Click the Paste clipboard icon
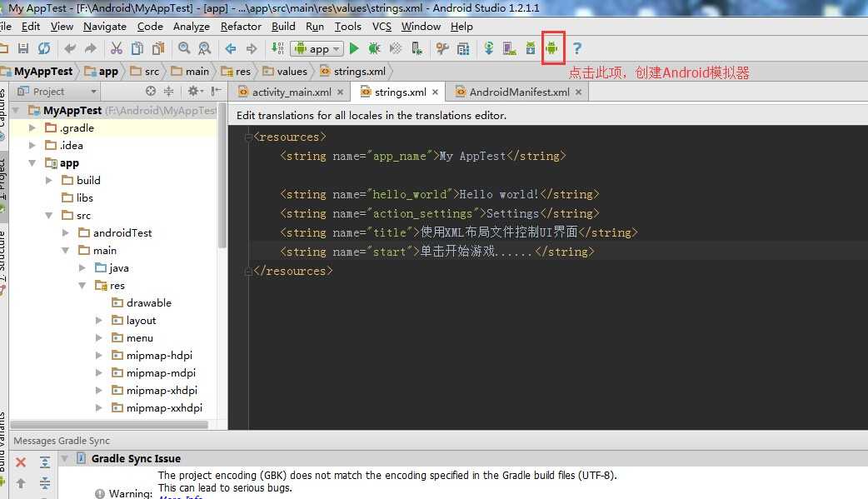Screen dimensions: 868x499 point(158,49)
